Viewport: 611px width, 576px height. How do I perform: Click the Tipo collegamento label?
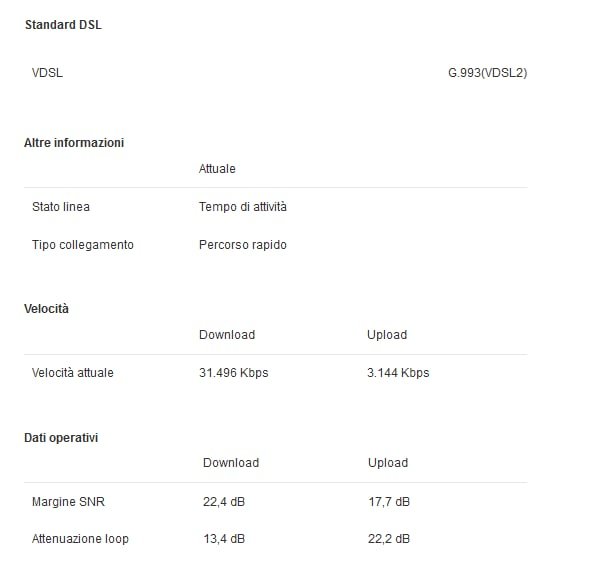pos(83,245)
